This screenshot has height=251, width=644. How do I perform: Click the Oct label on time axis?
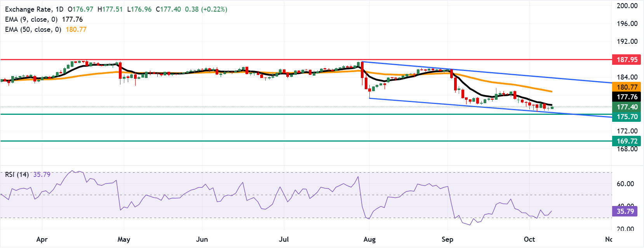pos(529,239)
